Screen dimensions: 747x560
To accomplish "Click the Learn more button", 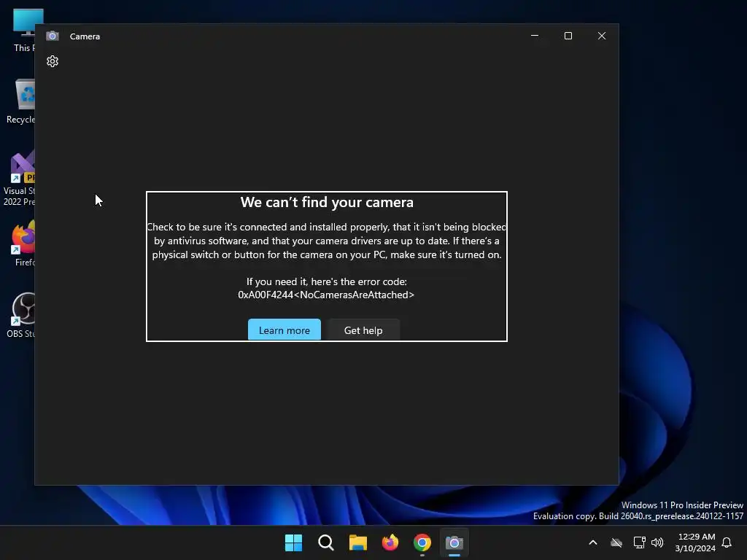I will coord(285,330).
